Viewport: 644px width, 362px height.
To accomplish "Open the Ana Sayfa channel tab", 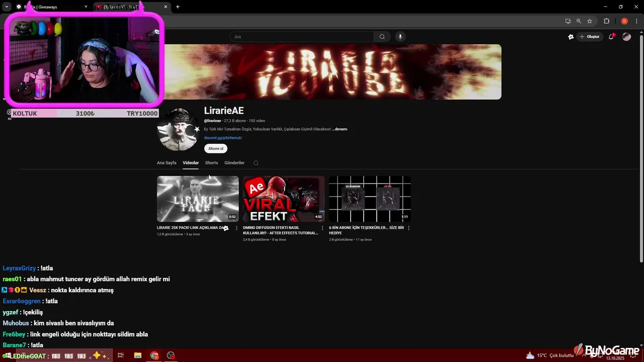I will (x=167, y=163).
